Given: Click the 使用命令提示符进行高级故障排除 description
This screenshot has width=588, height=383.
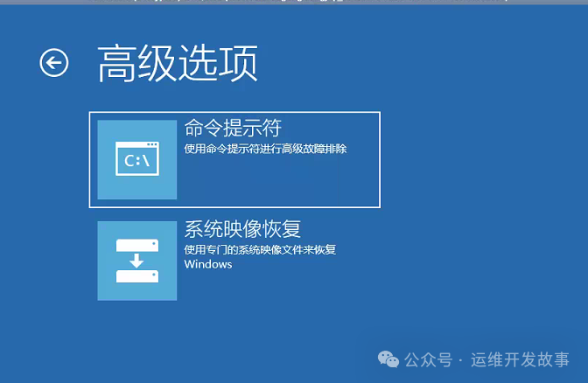Looking at the screenshot, I should (265, 149).
